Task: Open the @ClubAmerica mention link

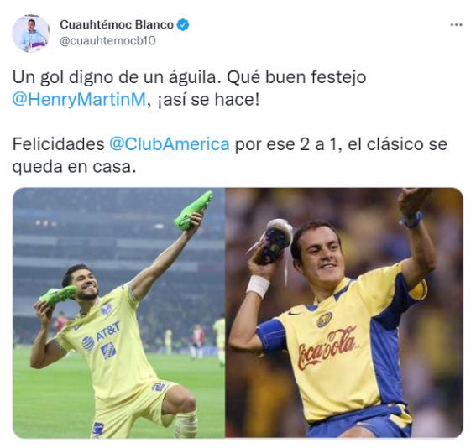Action: [170, 144]
